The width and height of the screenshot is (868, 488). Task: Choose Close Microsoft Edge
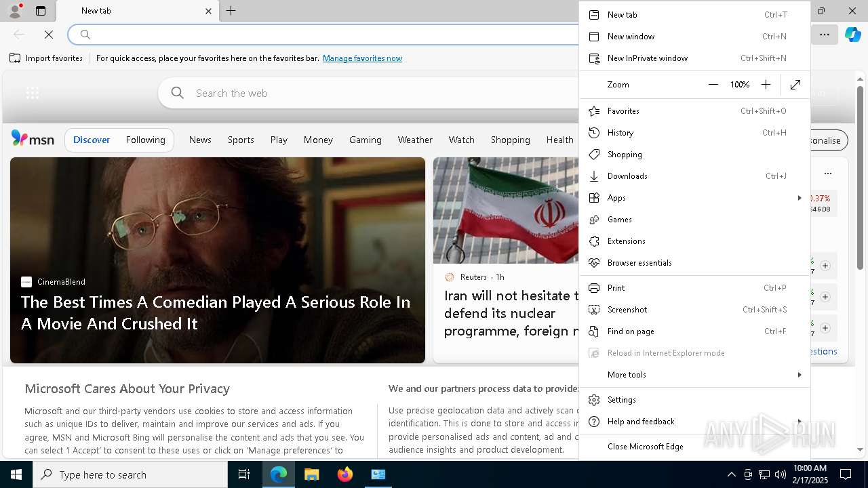(694, 447)
